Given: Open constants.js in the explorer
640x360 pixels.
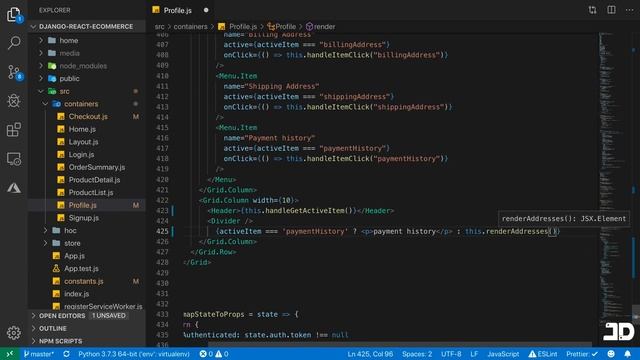Looking at the screenshot, I should click(x=84, y=281).
